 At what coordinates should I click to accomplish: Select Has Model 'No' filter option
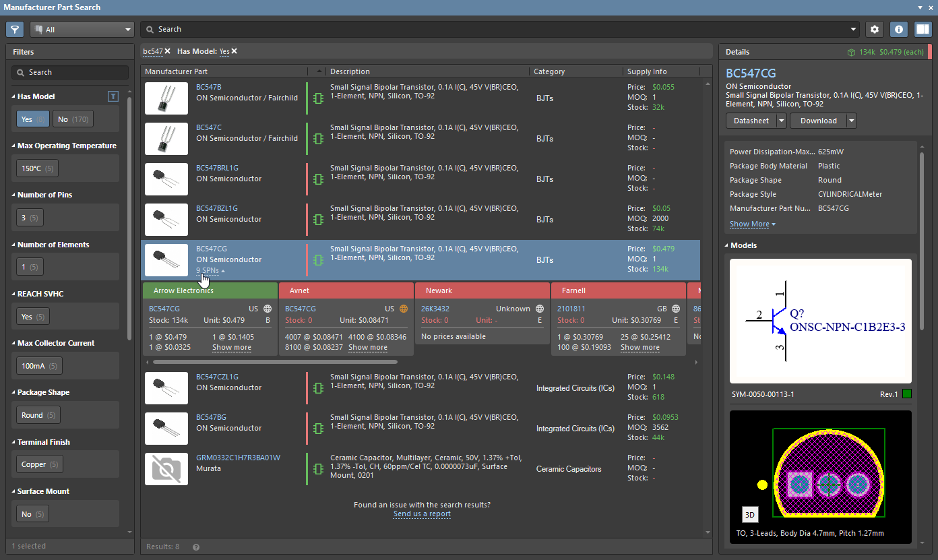[73, 119]
